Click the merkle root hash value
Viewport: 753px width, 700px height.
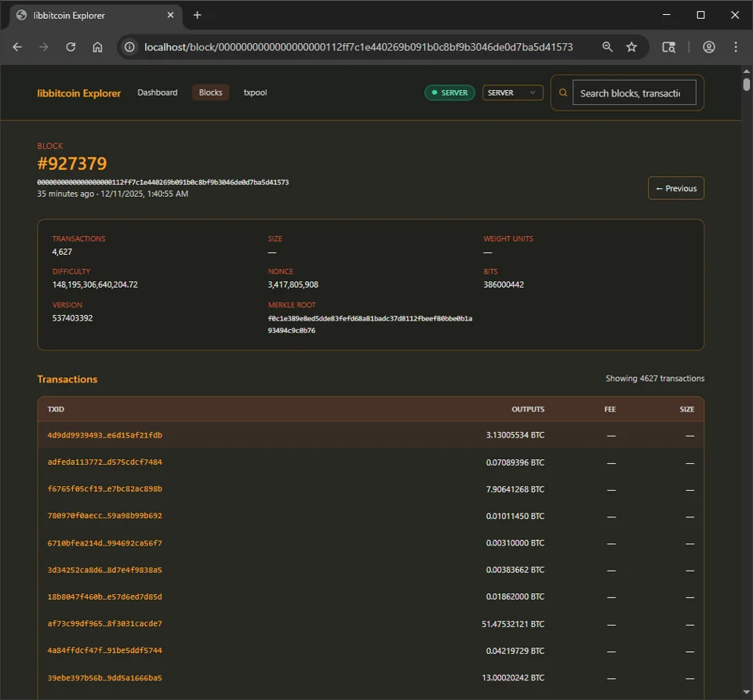pos(369,325)
